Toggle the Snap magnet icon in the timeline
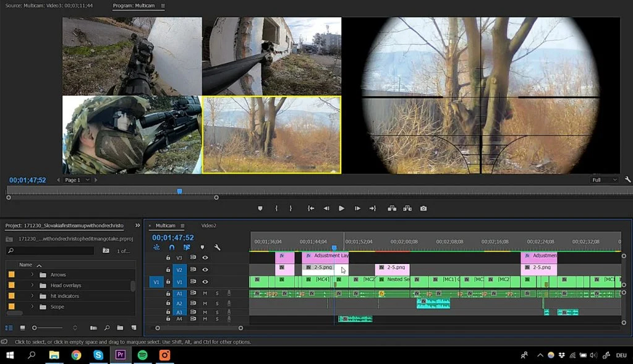633x364 pixels. point(172,247)
